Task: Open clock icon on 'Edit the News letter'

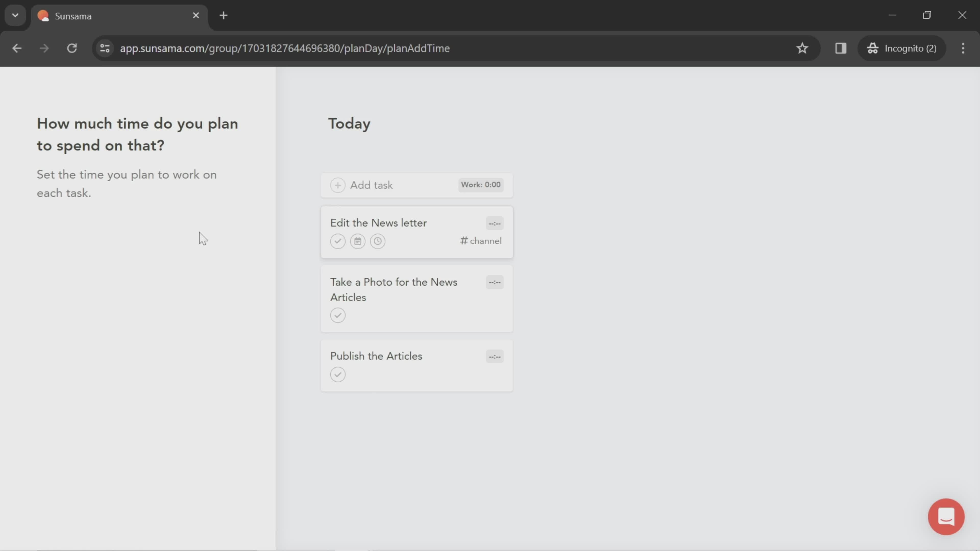Action: coord(377,241)
